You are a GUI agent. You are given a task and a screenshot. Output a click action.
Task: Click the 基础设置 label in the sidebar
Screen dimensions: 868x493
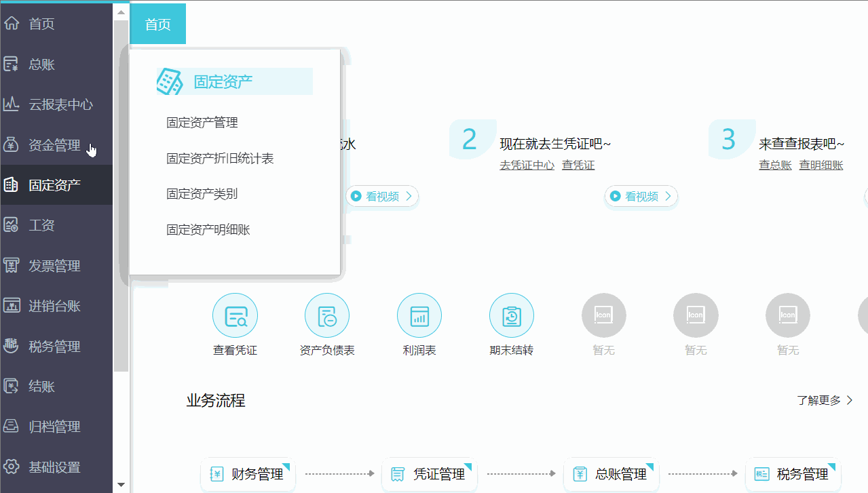pos(54,467)
